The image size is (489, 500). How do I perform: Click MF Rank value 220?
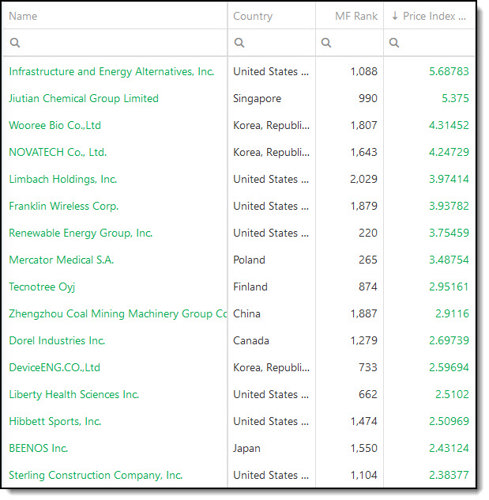368,233
